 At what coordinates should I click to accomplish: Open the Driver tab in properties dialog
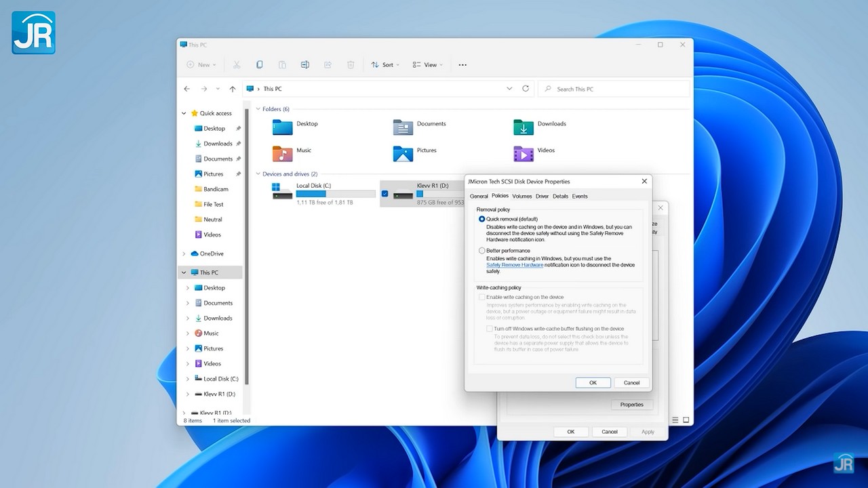(542, 197)
